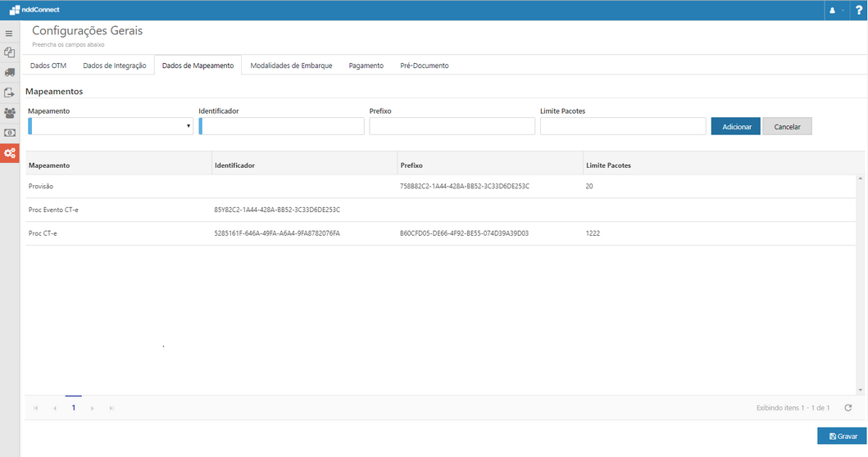Open the help question mark icon
The image size is (868, 457).
pyautogui.click(x=858, y=11)
